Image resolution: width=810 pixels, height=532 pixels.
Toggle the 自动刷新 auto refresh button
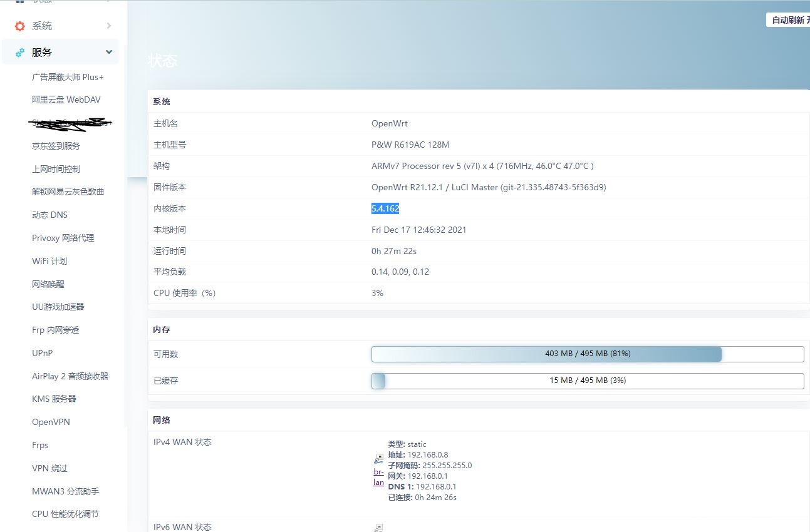pyautogui.click(x=788, y=20)
